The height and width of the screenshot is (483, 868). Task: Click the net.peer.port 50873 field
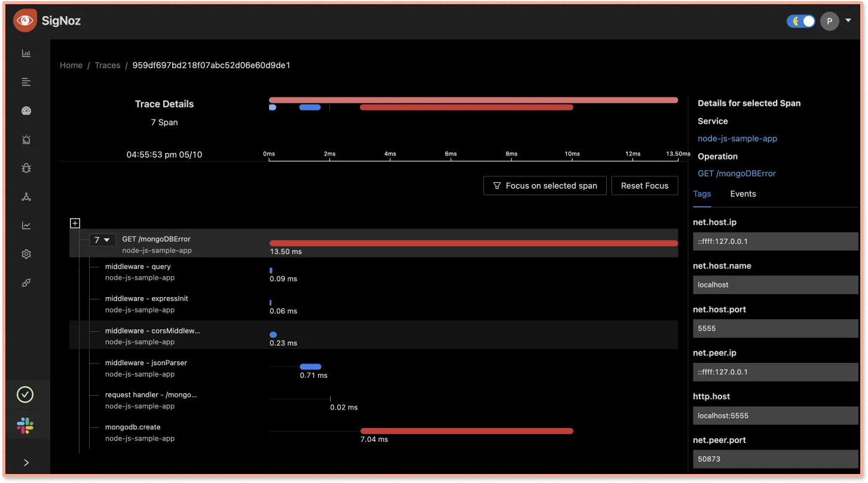coord(775,459)
